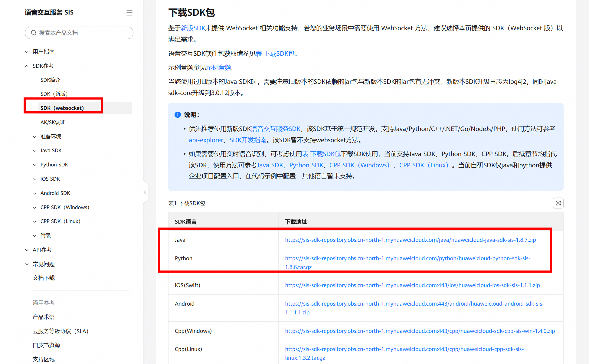Click the Java SDK zip download link
This screenshot has width=589, height=364.
[410, 240]
